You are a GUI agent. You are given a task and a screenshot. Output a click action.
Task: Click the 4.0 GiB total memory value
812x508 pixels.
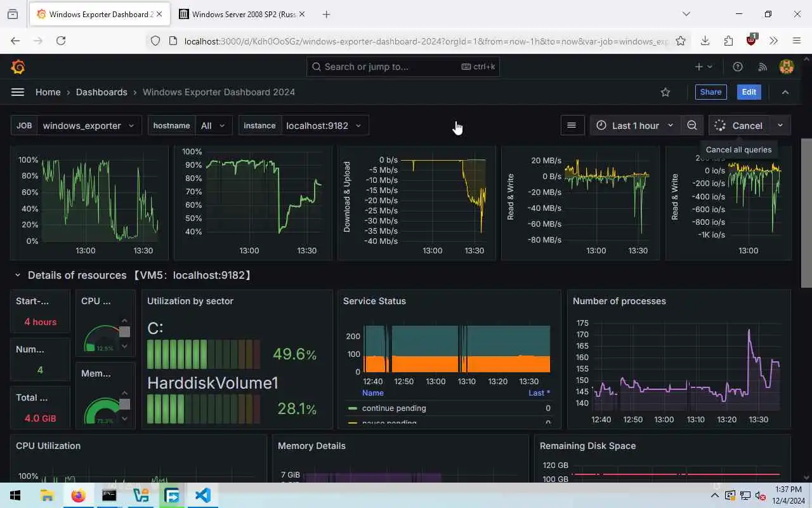[40, 418]
